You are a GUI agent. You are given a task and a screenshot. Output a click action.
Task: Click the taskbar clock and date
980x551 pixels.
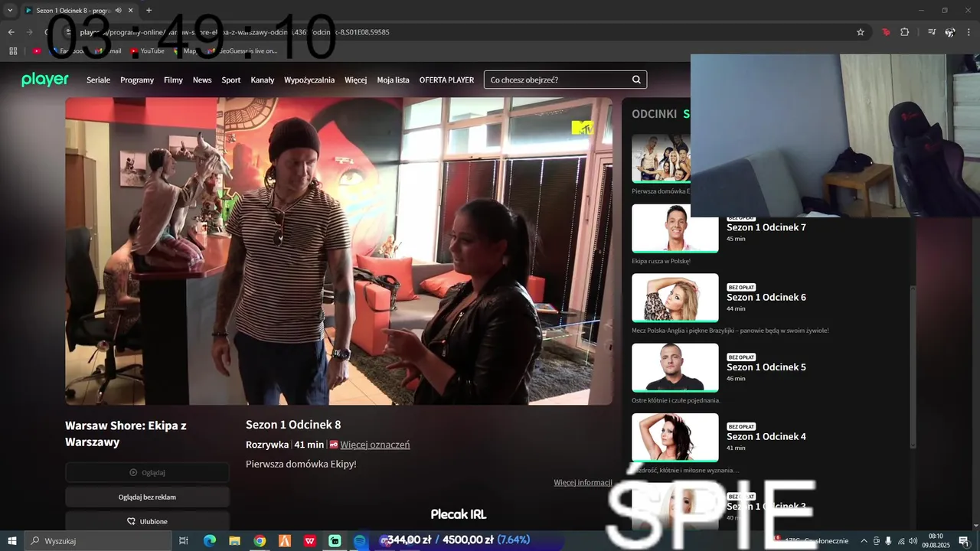coord(936,541)
